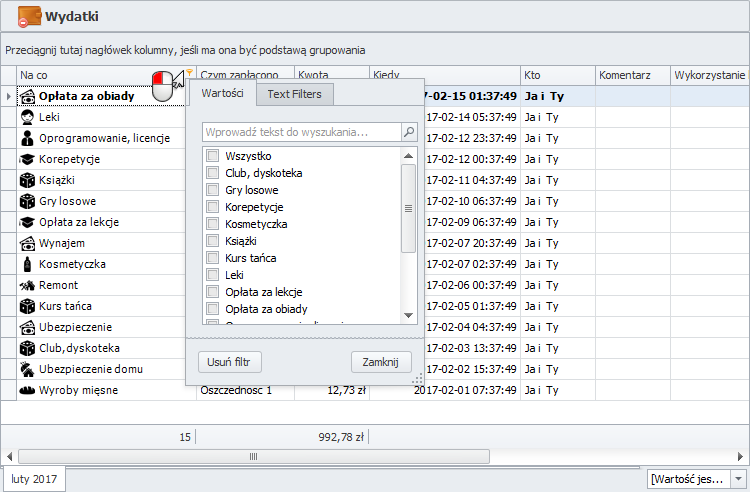Switch to the Text Filters tab
This screenshot has height=492, width=750.
tap(294, 94)
